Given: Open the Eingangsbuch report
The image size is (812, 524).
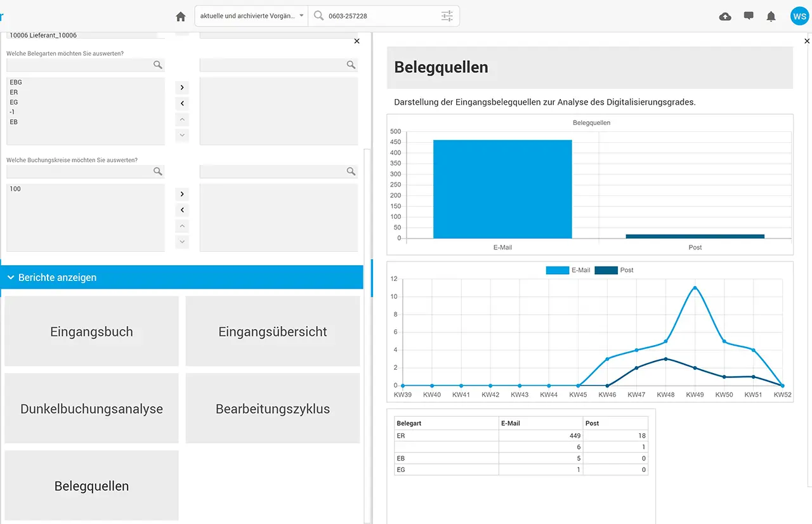Looking at the screenshot, I should click(91, 332).
